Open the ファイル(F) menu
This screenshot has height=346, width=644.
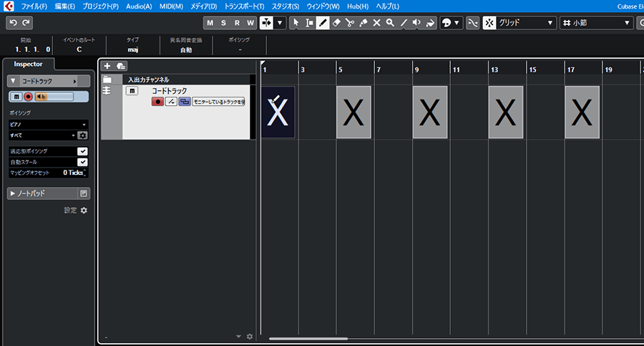pyautogui.click(x=34, y=6)
